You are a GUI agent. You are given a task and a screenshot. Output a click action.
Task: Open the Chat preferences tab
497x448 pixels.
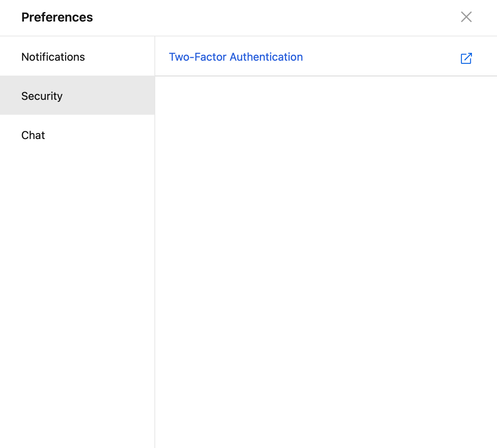(33, 135)
